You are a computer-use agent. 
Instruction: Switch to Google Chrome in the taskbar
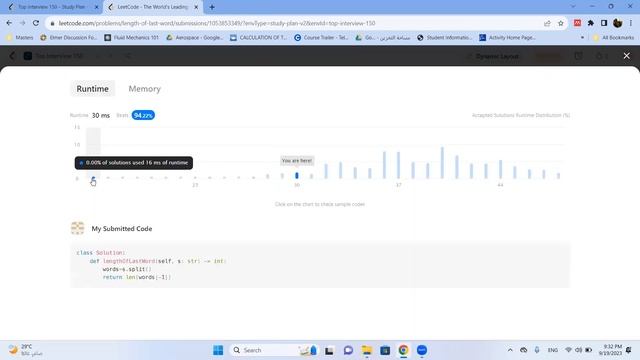tap(403, 350)
